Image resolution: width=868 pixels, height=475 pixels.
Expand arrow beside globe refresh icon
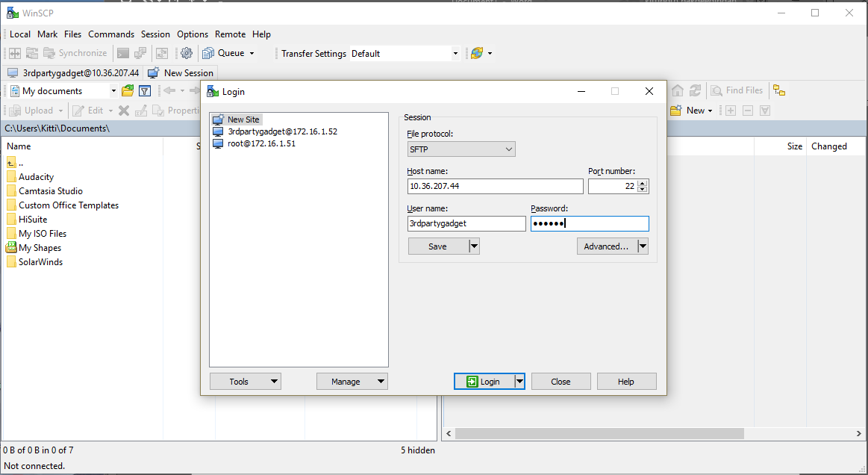click(490, 54)
